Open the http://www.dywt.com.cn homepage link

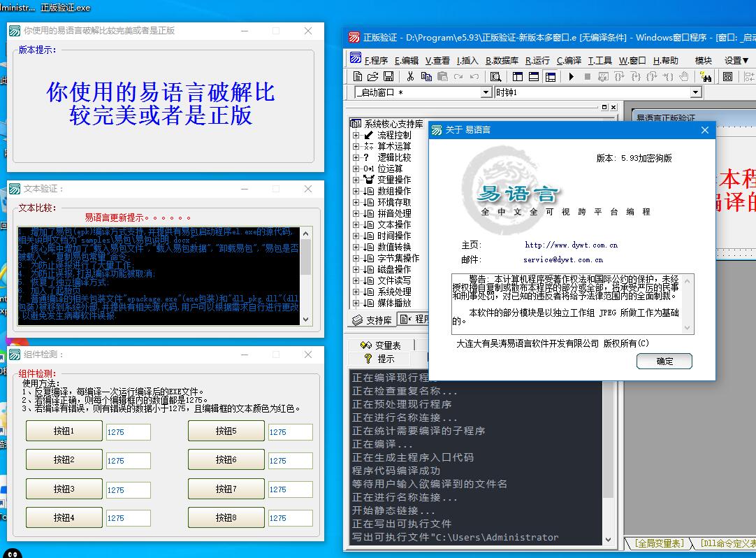(x=572, y=245)
